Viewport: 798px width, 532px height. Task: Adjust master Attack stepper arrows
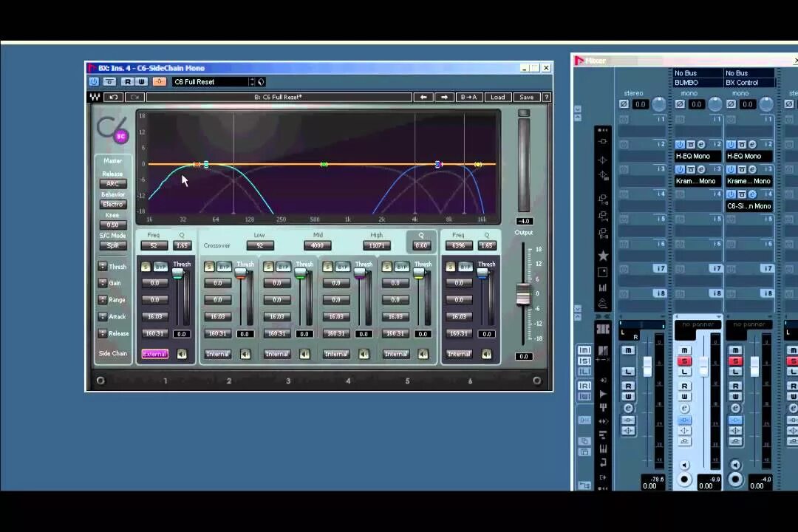(x=102, y=316)
